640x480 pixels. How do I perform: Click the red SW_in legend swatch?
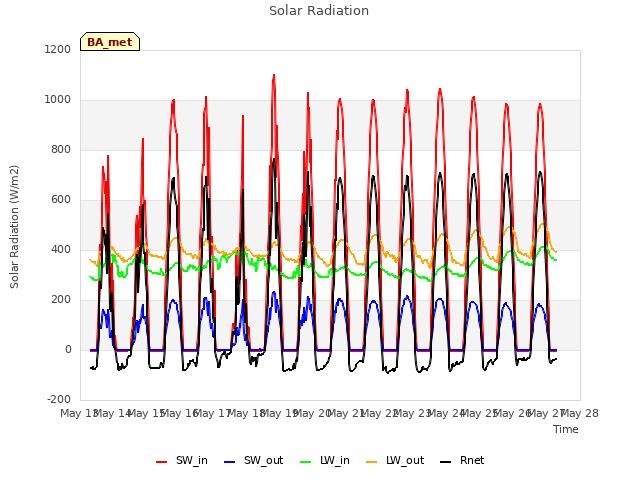162,462
